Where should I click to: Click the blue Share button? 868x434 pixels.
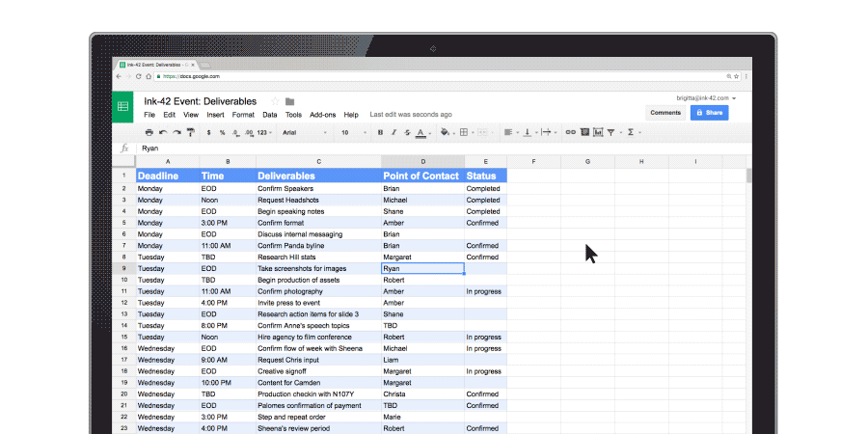click(709, 113)
